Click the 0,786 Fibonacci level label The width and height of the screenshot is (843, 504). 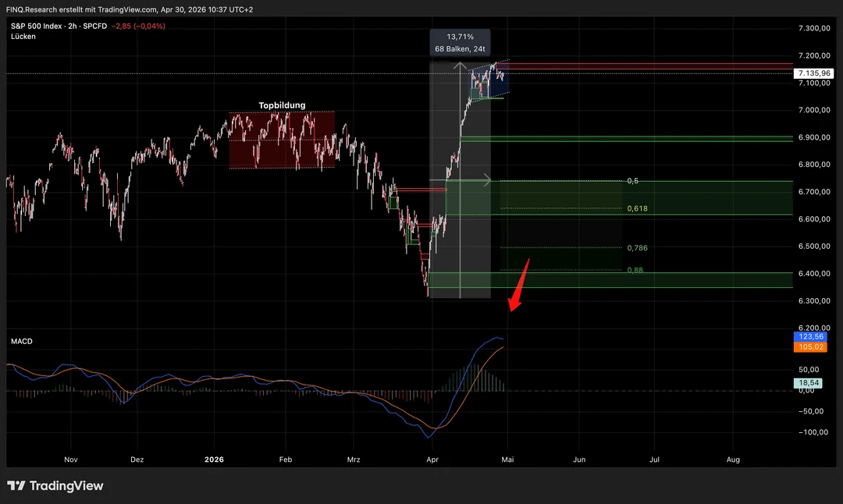pos(636,248)
